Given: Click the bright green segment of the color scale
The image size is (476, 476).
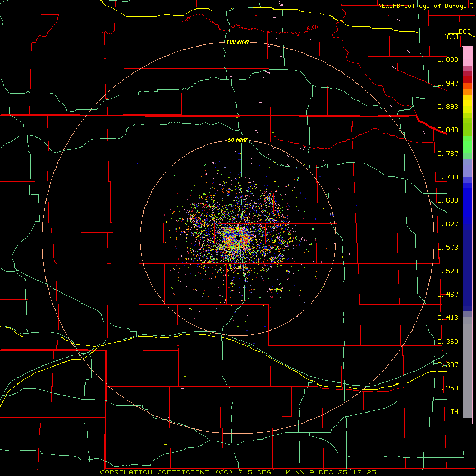Looking at the screenshot, I should pos(467,144).
